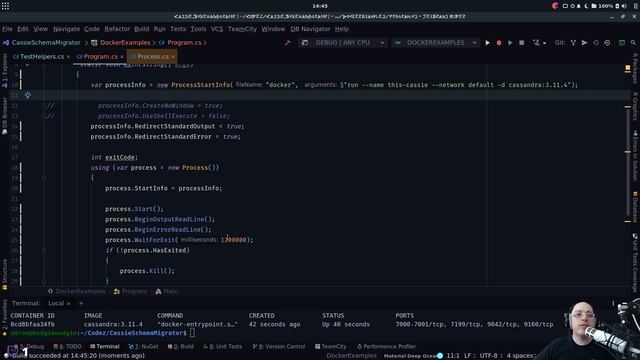
Task: Open the 7: NuGet tool window
Action: (x=144, y=347)
